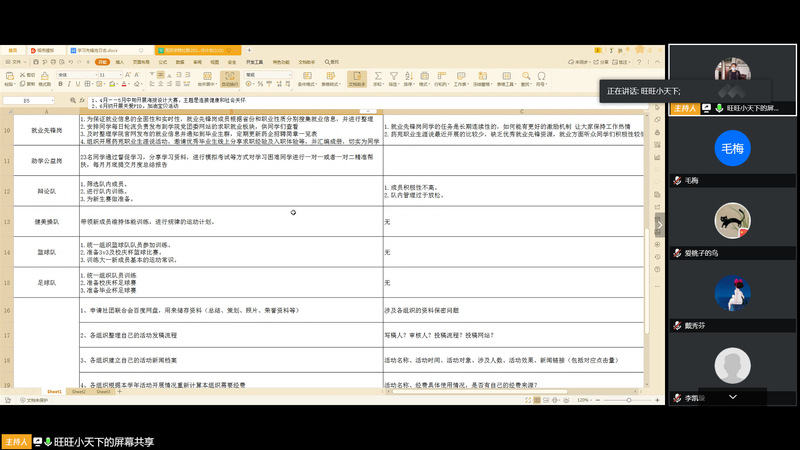Viewport: 800px width, 450px height.
Task: Toggle the Wrap Text (自动换行) button
Action: pyautogui.click(x=230, y=78)
